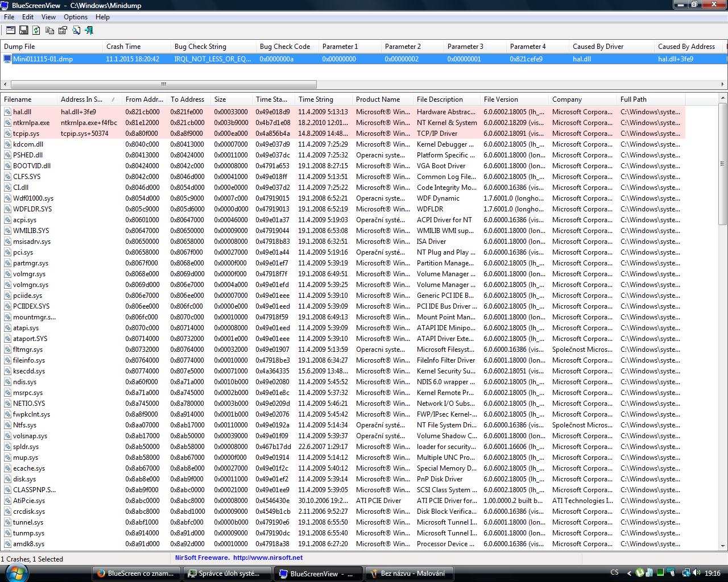The image size is (728, 582).
Task: Click the module list vertical scrollbar thumb
Action: click(x=723, y=164)
